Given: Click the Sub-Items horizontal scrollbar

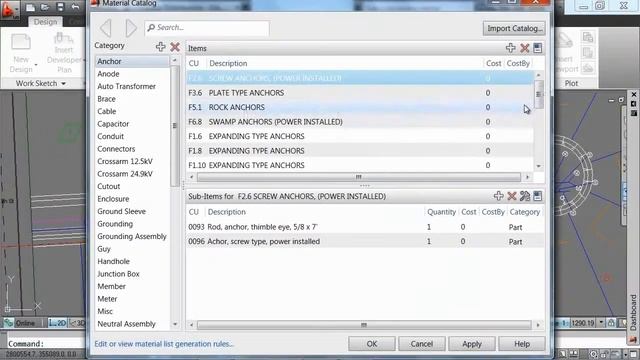Looking at the screenshot, I should pos(364,325).
